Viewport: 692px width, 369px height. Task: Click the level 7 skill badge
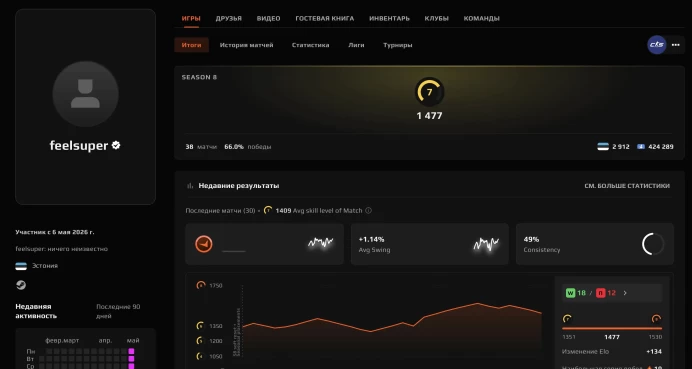(429, 92)
